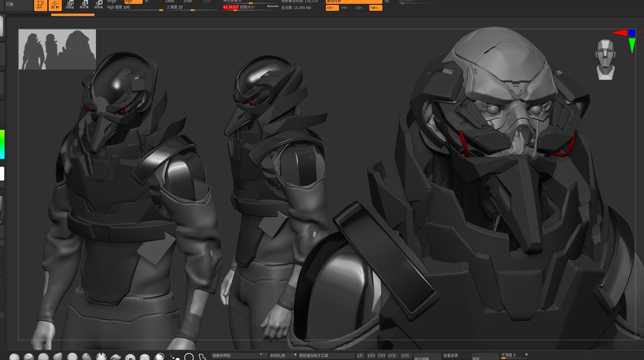Set decimation to 15万 points
Image resolution: width=644 pixels, height=360 pixels.
(x=393, y=356)
